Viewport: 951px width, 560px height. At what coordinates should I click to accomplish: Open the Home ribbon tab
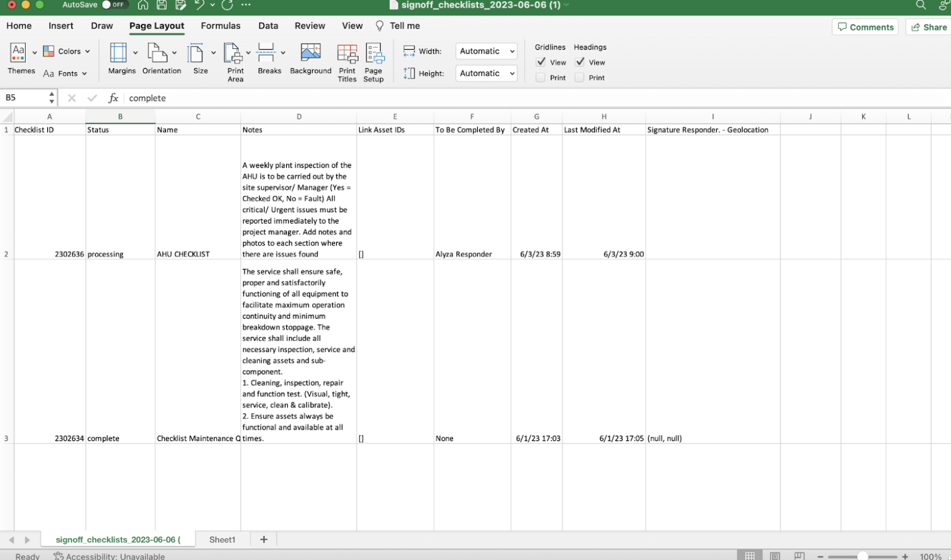[19, 26]
